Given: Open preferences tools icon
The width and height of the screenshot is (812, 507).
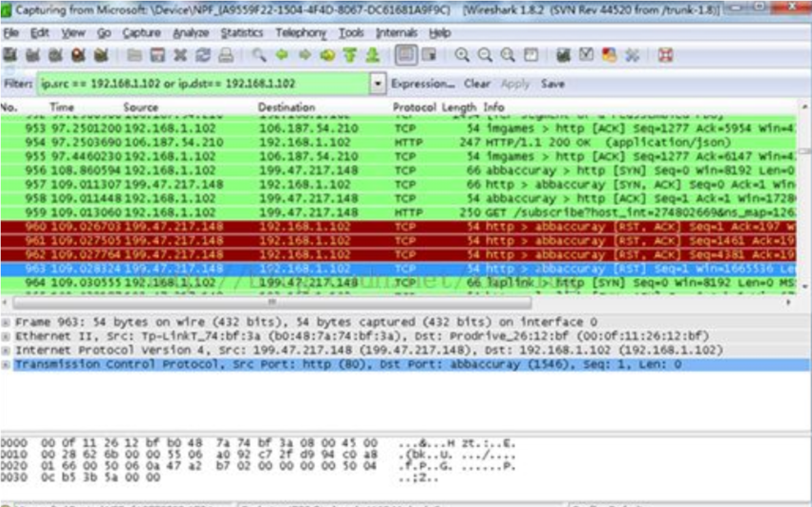Looking at the screenshot, I should [632, 55].
